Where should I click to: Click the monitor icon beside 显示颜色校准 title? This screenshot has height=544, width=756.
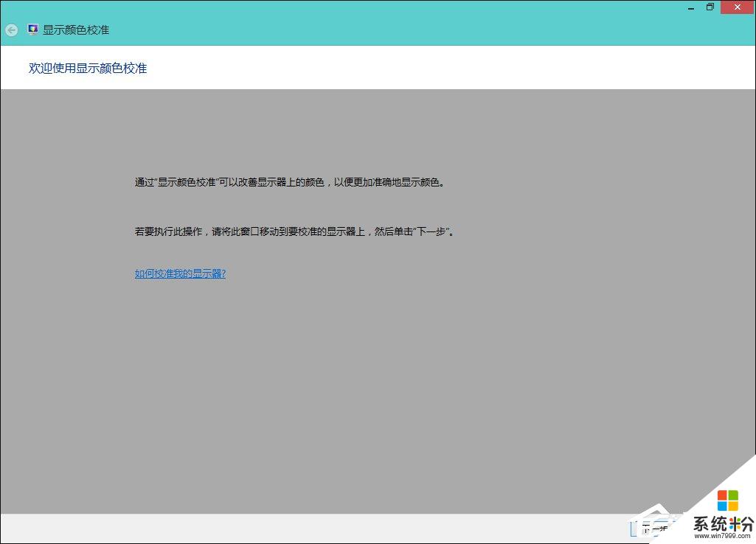pos(32,30)
